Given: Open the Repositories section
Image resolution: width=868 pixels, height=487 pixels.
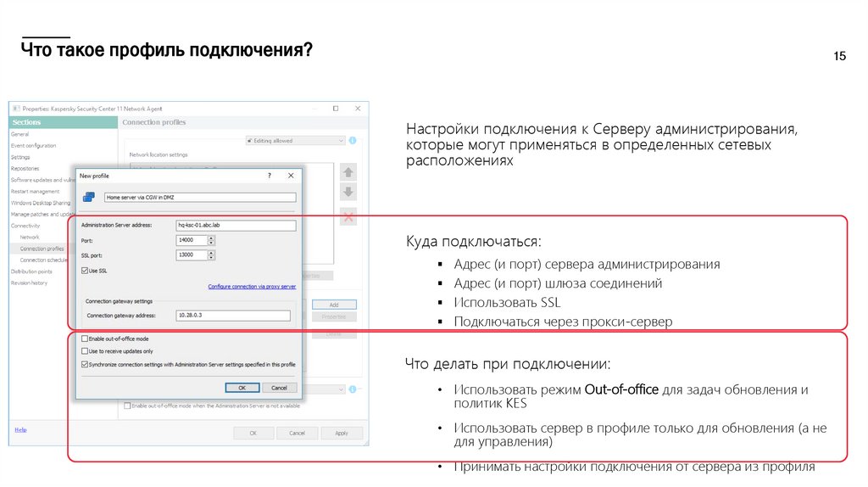Looking at the screenshot, I should [25, 169].
